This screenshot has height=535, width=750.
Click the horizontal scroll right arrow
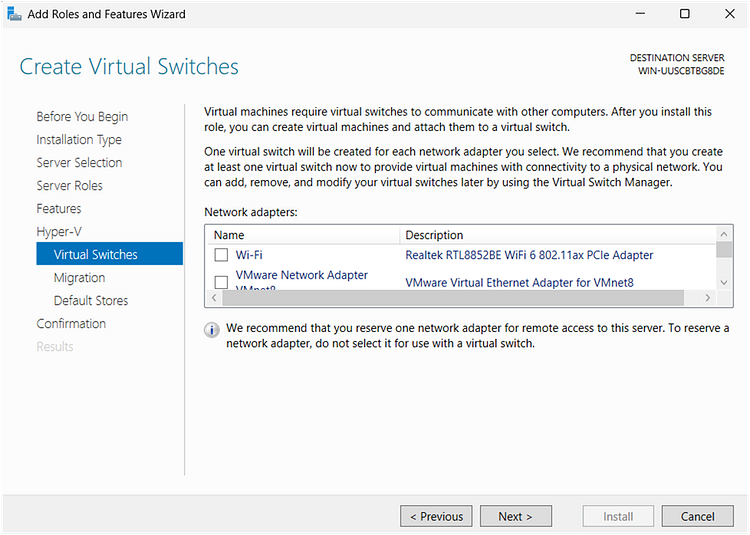pyautogui.click(x=707, y=298)
